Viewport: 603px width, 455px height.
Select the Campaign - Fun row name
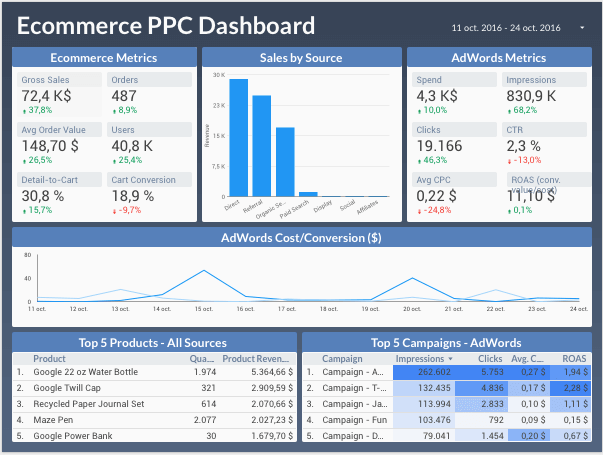[355, 420]
